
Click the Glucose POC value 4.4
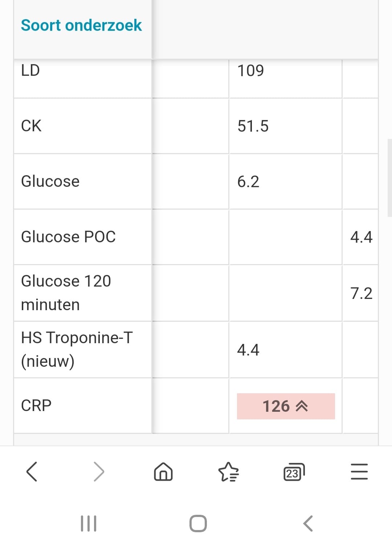pyautogui.click(x=361, y=237)
